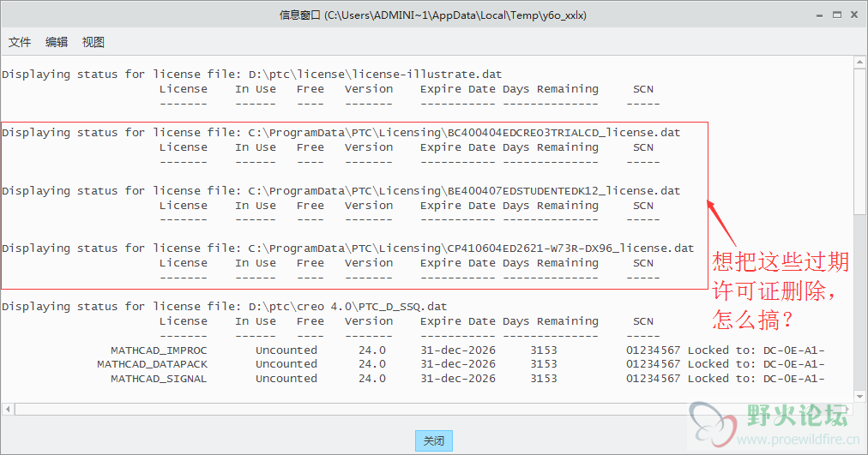Click Uncounted in MATHCAD_DATAPACK row
Screen dimensions: 868x455
286,364
